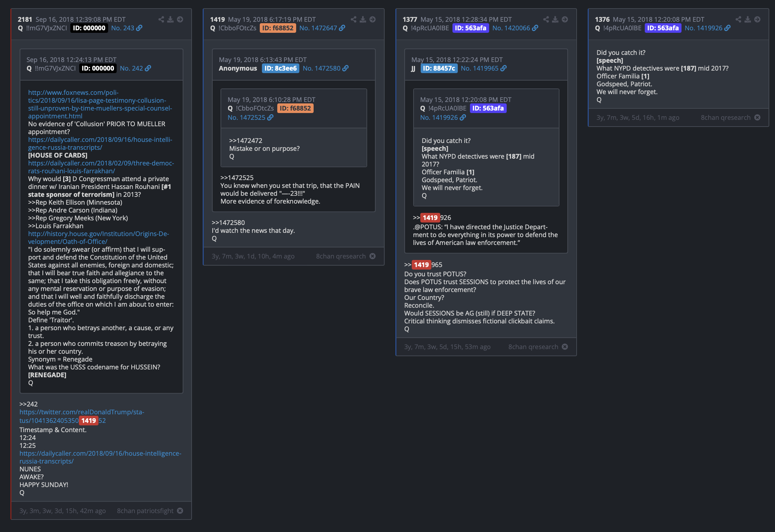This screenshot has width=775, height=532.
Task: Click the chain link icon beside No. 242
Action: coord(148,68)
